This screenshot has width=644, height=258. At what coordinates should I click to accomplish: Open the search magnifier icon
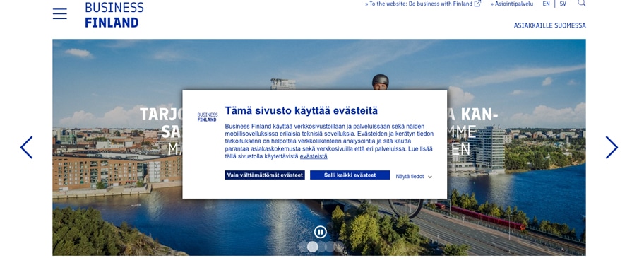582,4
